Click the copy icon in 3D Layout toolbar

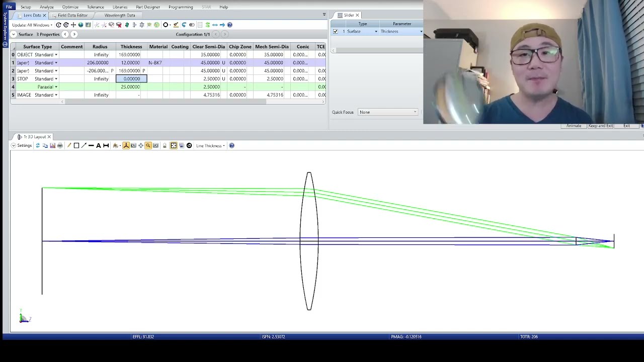tap(45, 145)
